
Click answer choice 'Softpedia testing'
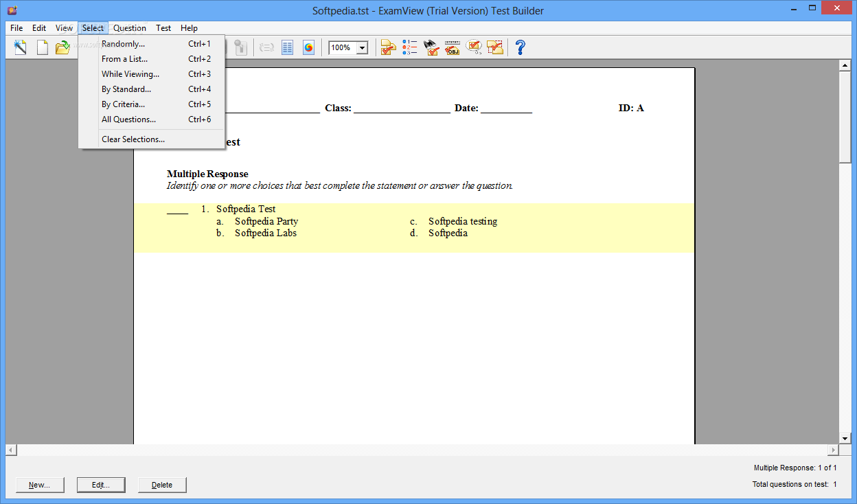(x=463, y=221)
